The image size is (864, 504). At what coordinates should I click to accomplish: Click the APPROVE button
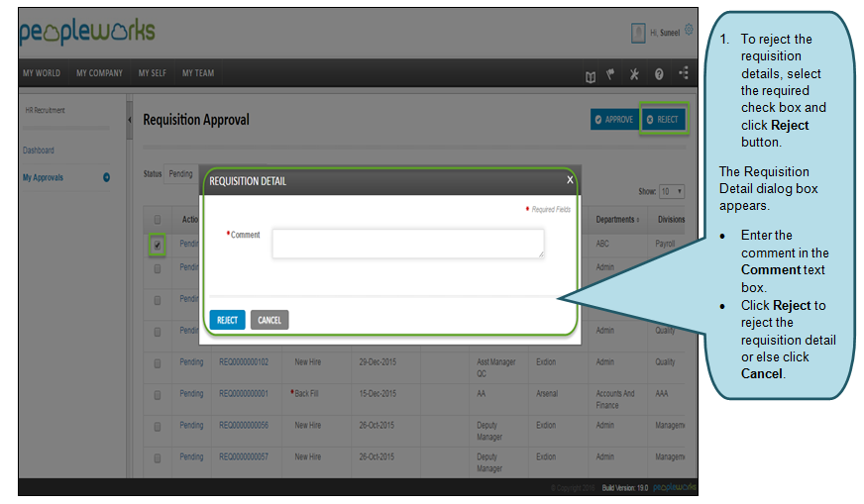614,120
